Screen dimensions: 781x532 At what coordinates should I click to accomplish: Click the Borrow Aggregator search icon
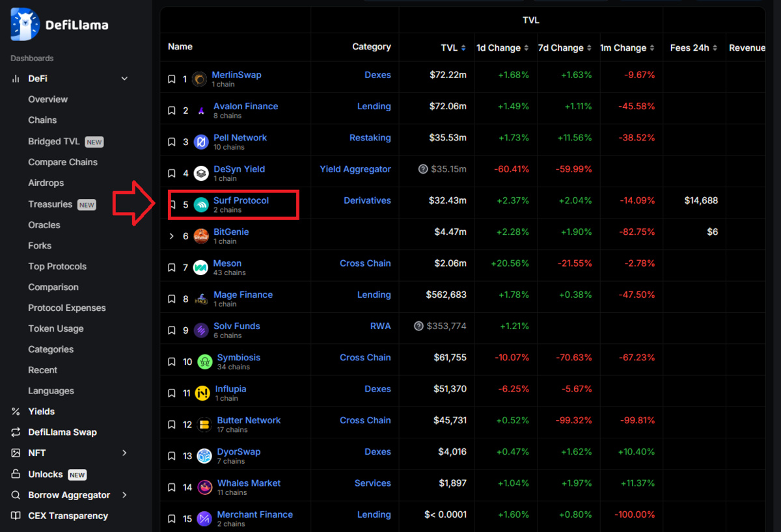coord(16,495)
